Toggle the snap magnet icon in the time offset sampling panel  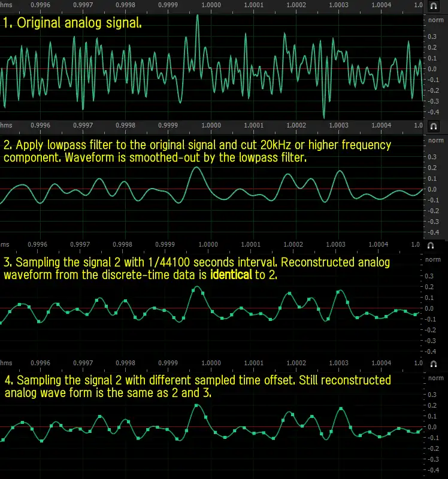[x=434, y=364]
